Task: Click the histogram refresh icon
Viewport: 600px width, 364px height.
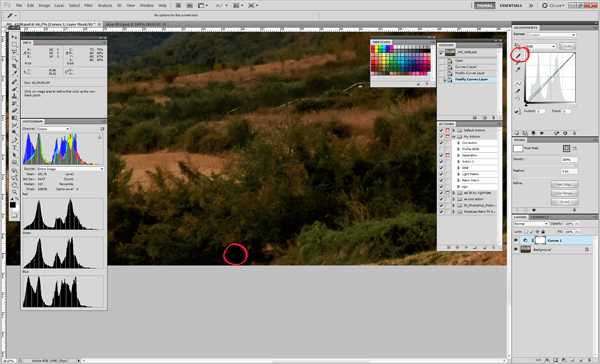Action: point(102,129)
